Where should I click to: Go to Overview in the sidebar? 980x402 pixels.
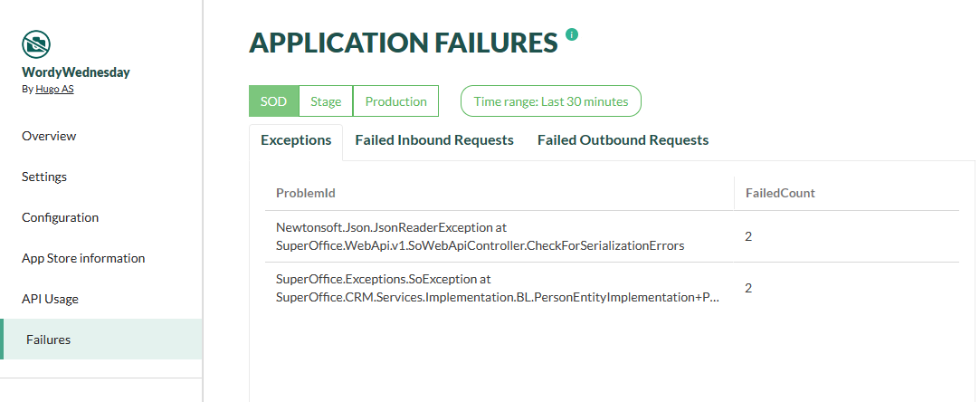(x=49, y=136)
